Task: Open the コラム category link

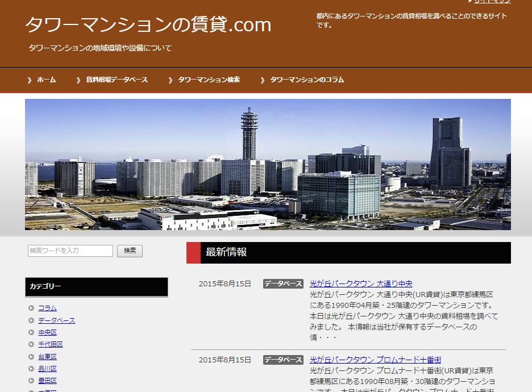Action: pos(48,308)
